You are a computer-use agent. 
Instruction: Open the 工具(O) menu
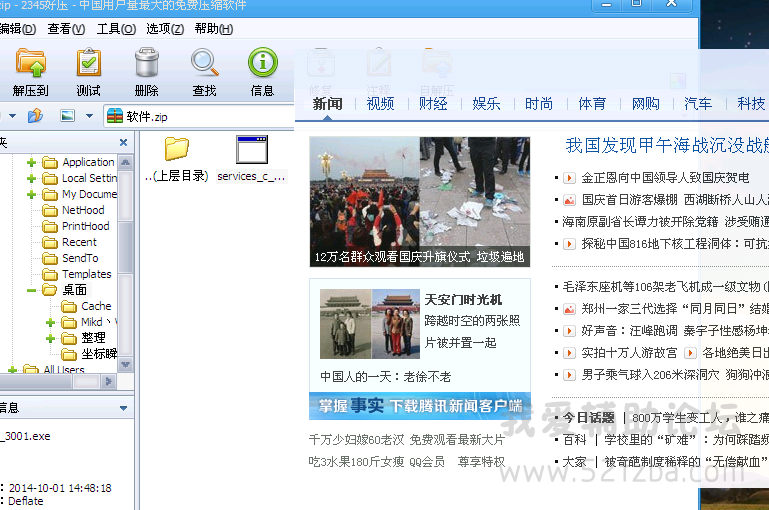click(x=116, y=29)
